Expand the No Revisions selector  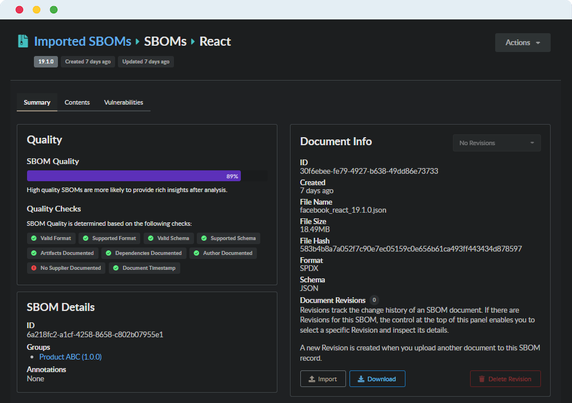[496, 143]
